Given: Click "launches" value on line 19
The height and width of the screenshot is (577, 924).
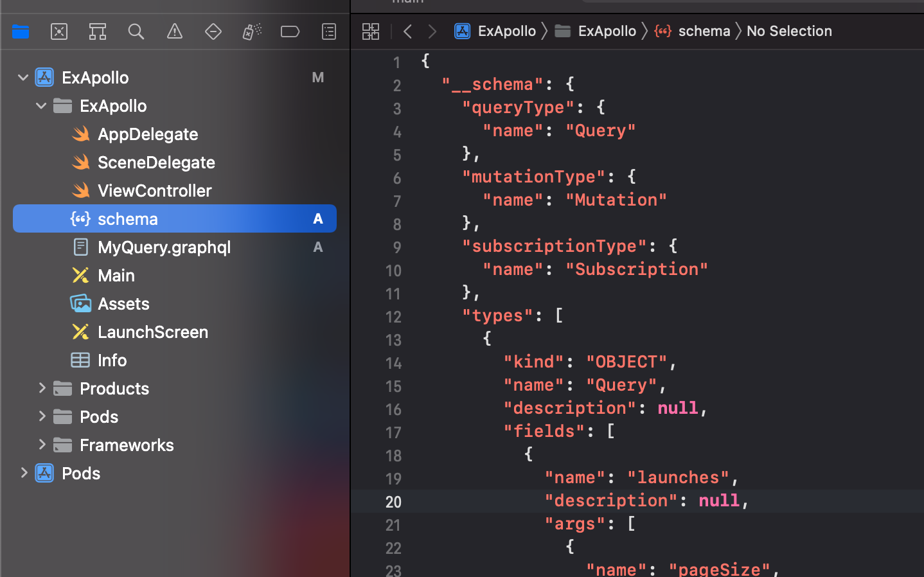Looking at the screenshot, I should (x=678, y=477).
